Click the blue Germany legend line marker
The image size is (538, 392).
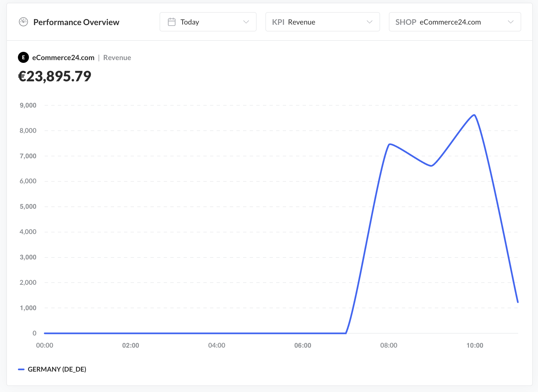coord(21,369)
